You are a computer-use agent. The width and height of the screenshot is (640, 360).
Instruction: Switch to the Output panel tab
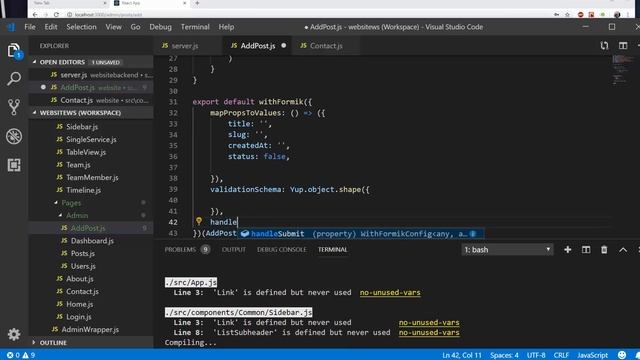click(234, 249)
